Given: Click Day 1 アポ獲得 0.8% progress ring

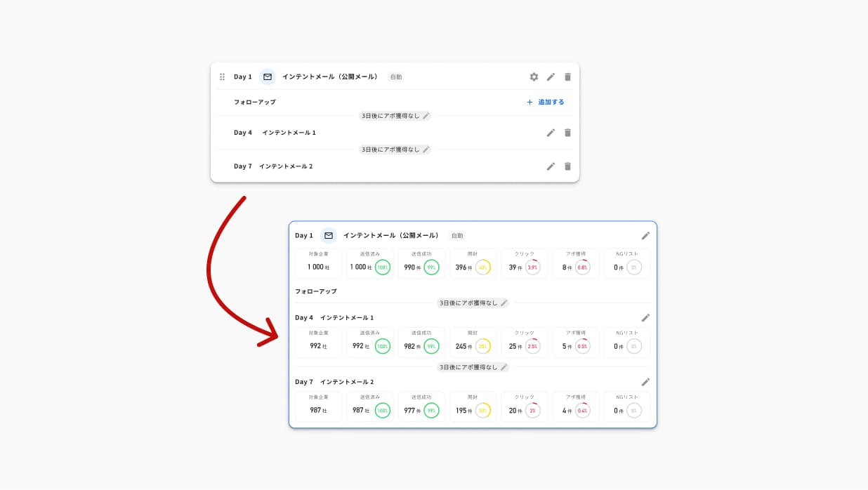Looking at the screenshot, I should pos(582,267).
